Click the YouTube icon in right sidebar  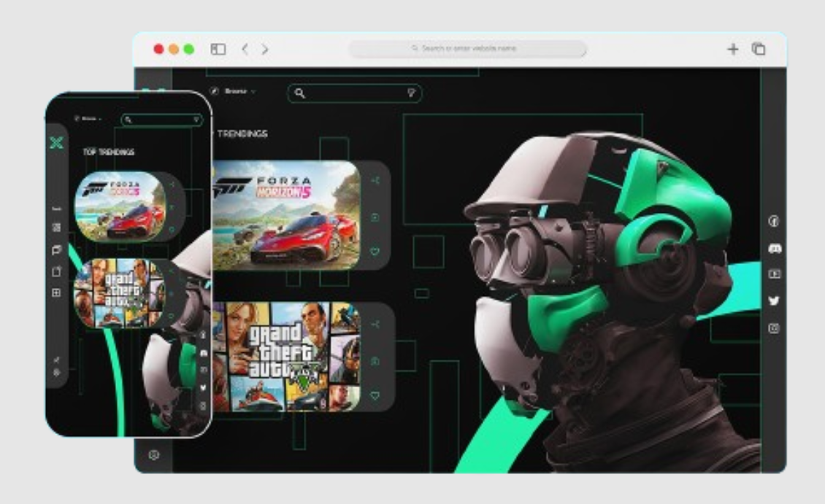tap(774, 274)
